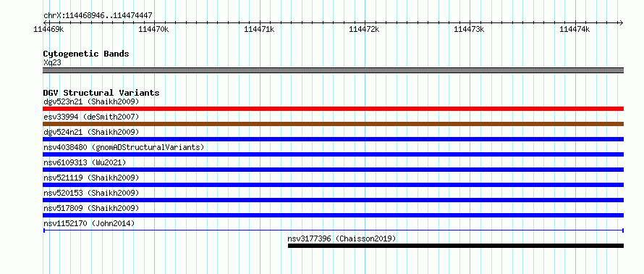Screen dimensions: 644x274
Task: Open the dgv524n21 (Shaikh2009) label
Action: (91, 132)
